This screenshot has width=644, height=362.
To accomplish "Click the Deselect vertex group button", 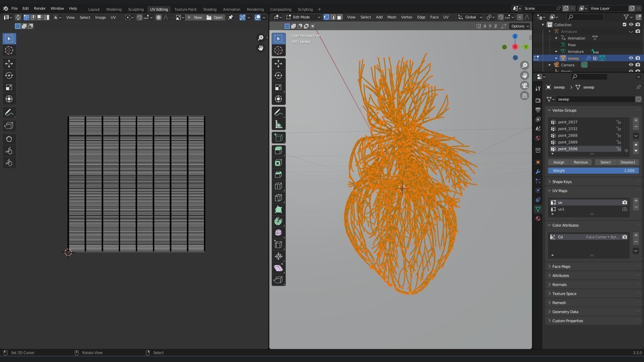I will (628, 162).
